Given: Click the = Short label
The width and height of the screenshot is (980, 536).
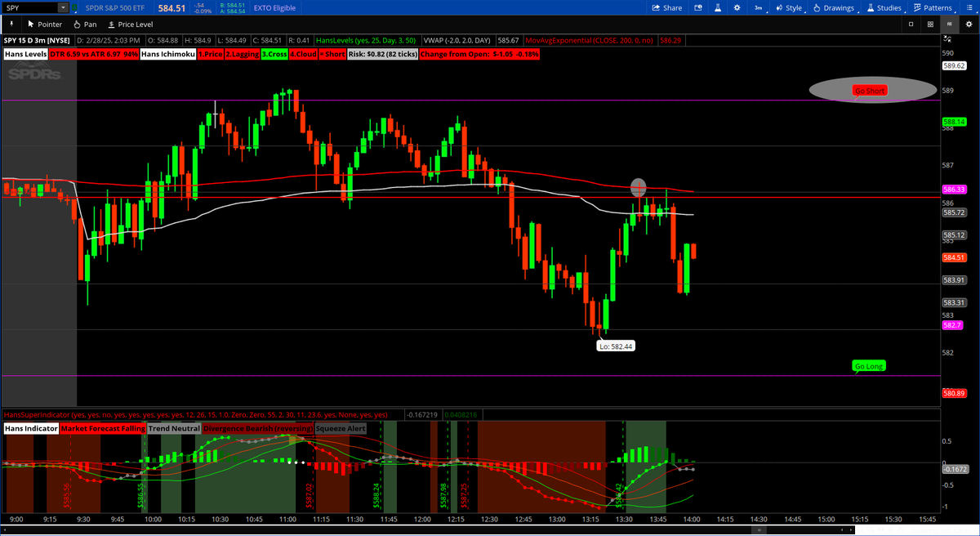Looking at the screenshot, I should (x=332, y=54).
